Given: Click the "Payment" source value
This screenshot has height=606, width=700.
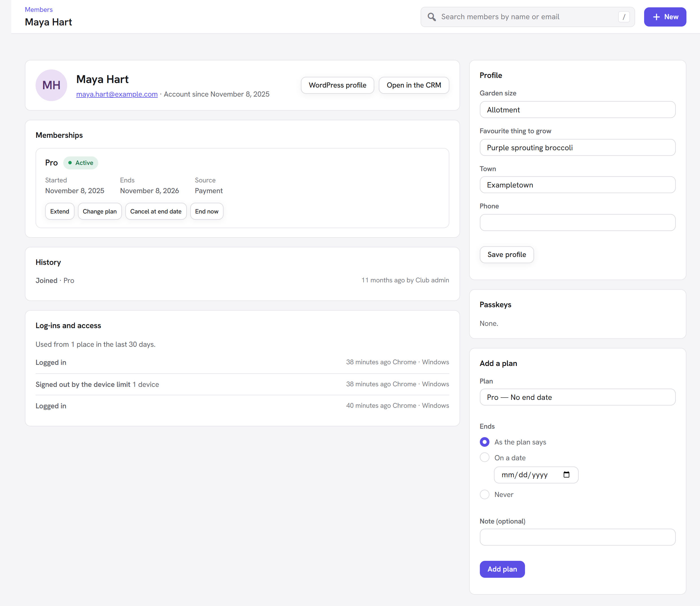Looking at the screenshot, I should [209, 191].
